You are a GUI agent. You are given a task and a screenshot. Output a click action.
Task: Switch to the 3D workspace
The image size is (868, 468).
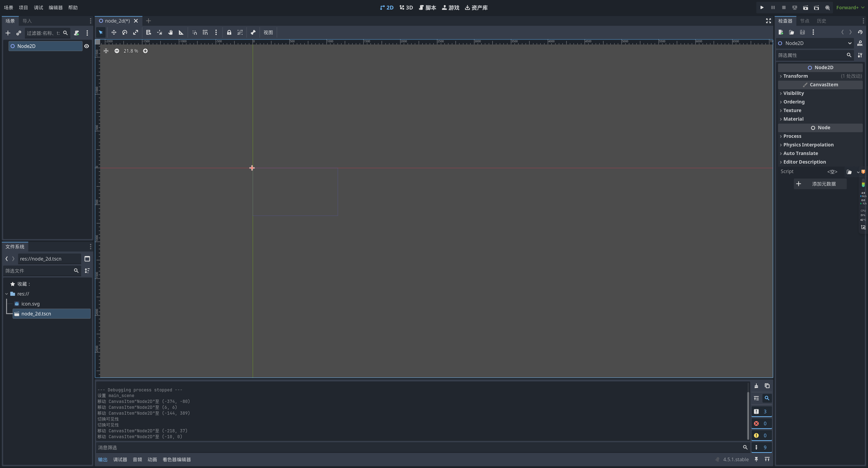pos(406,7)
